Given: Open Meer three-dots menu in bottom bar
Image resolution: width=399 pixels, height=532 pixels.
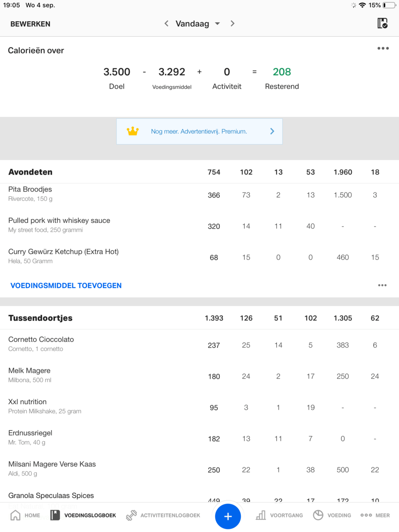Looking at the screenshot, I should tap(366, 515).
